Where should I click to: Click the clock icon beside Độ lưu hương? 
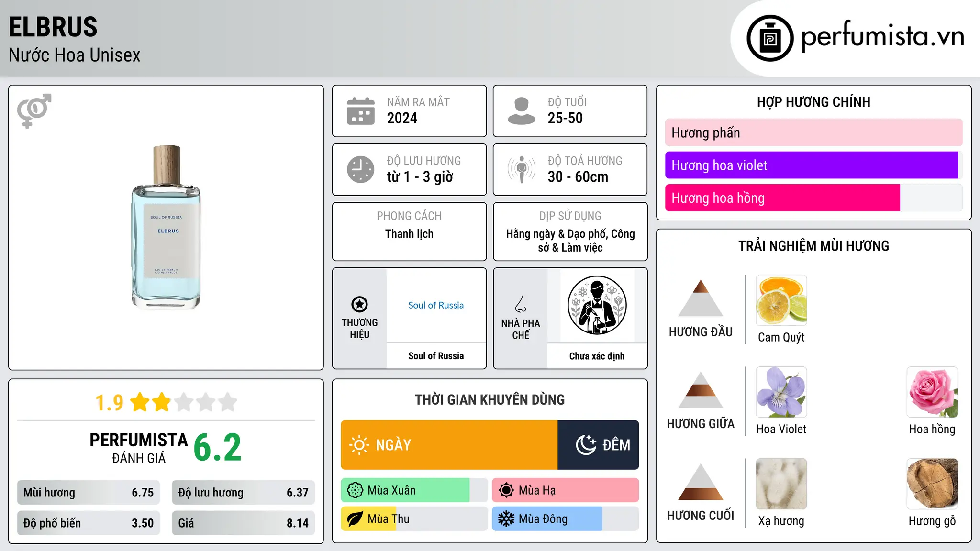point(360,169)
